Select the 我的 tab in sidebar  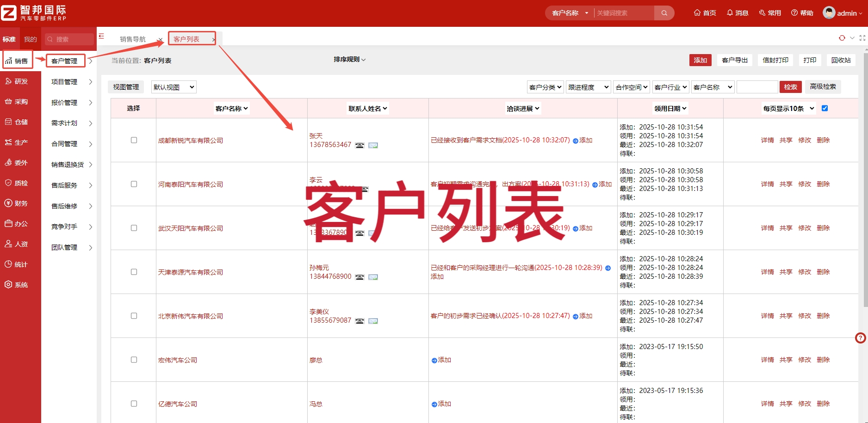pyautogui.click(x=31, y=39)
